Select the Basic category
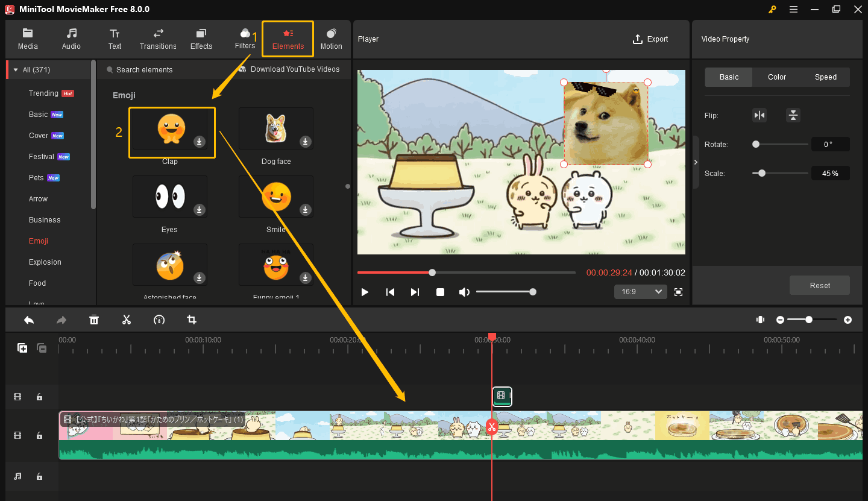 [38, 115]
